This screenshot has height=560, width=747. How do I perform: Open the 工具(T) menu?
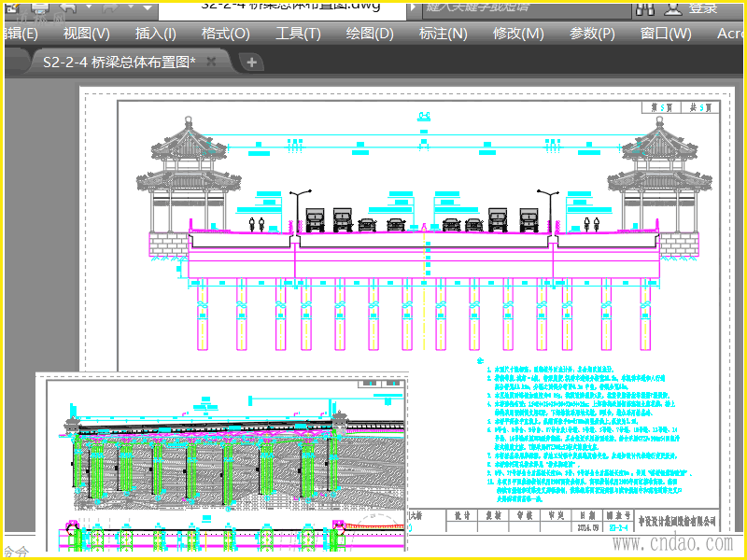[x=298, y=34]
